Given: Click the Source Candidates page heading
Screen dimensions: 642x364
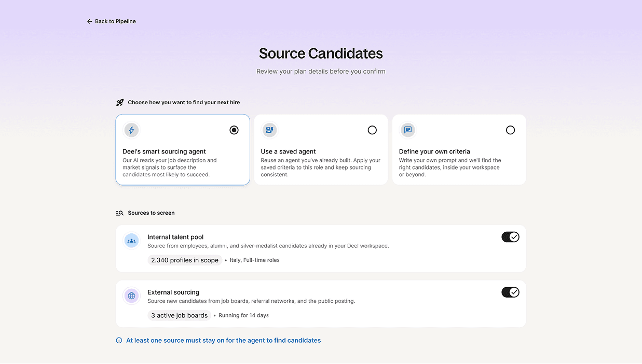Looking at the screenshot, I should point(321,53).
